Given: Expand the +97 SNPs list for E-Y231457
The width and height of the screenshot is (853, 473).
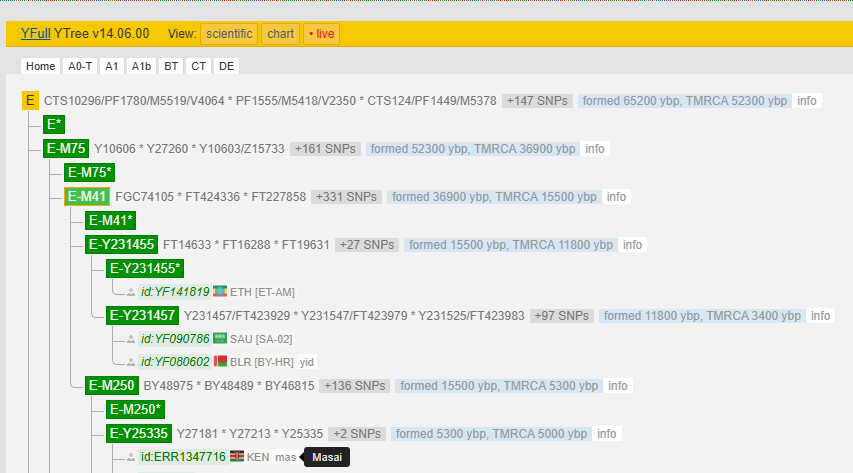Looking at the screenshot, I should tap(561, 316).
